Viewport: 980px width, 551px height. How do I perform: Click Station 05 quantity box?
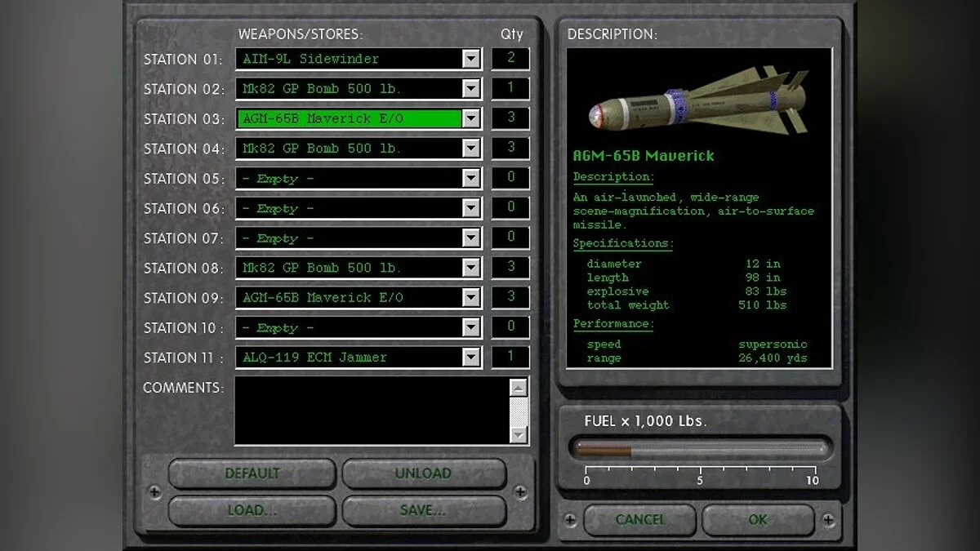point(510,178)
